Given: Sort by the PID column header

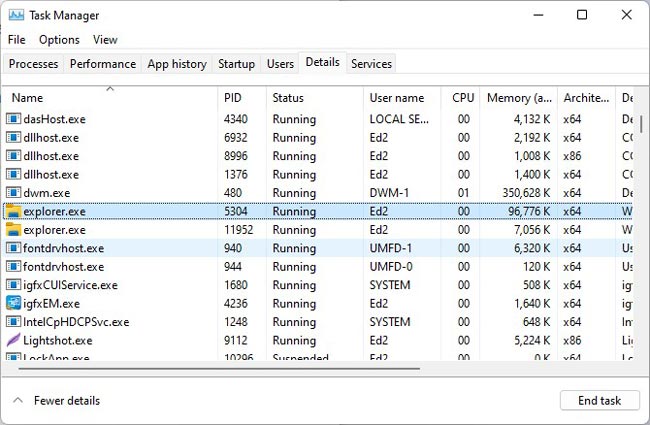Looking at the screenshot, I should tap(242, 98).
